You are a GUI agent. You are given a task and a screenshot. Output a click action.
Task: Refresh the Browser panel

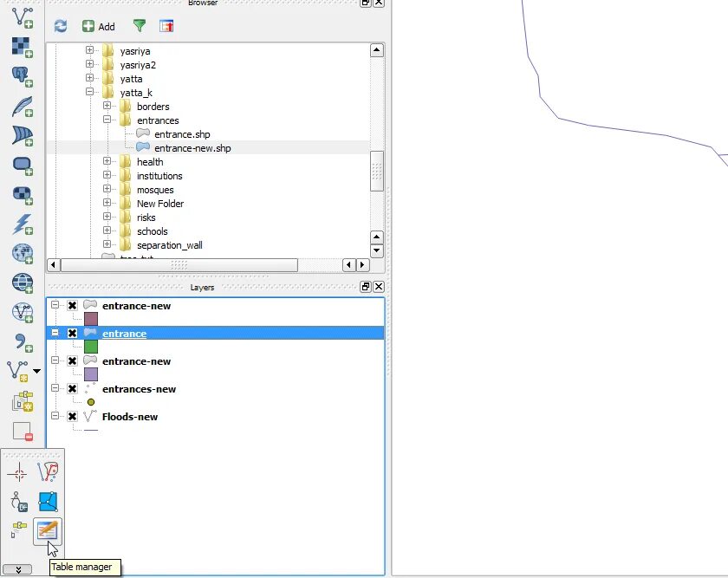[x=61, y=26]
